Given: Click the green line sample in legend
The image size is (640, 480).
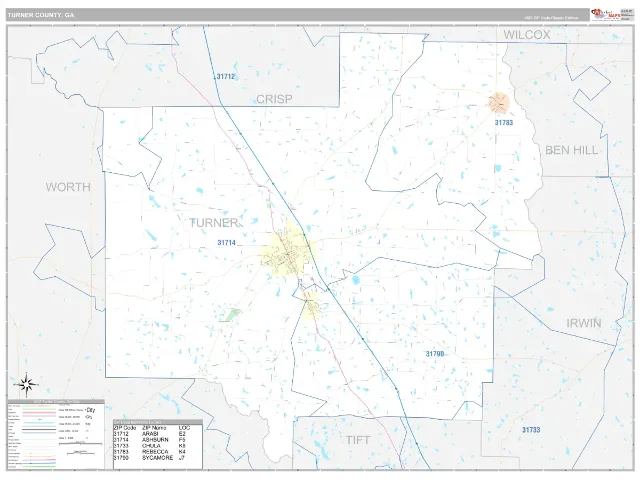Looking at the screenshot, I should [x=39, y=409].
